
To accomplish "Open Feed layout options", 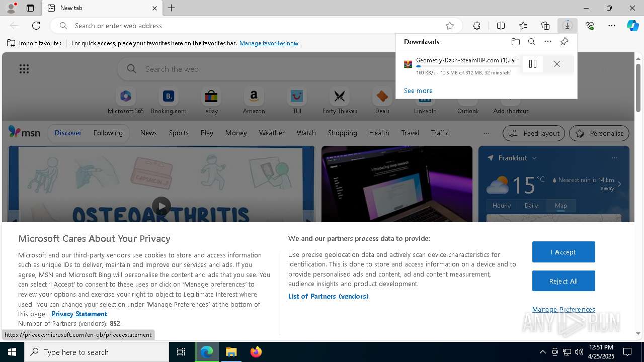I will 534,133.
